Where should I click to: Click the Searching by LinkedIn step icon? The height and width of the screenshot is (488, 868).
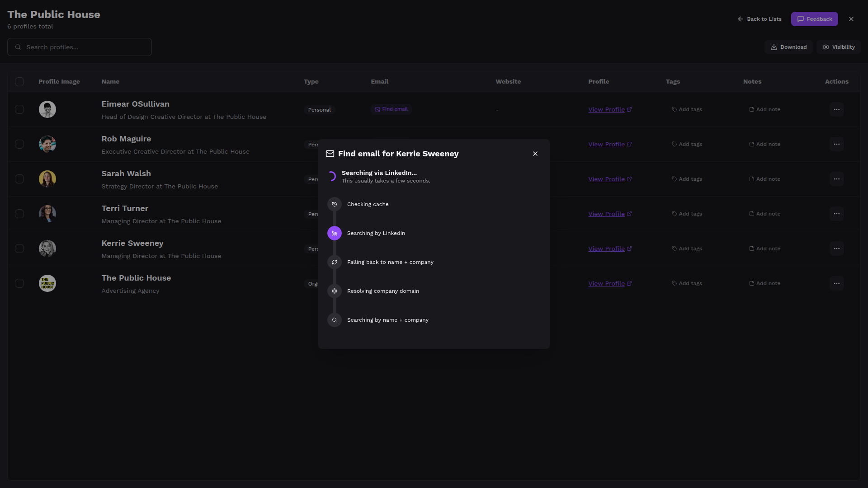coord(335,233)
